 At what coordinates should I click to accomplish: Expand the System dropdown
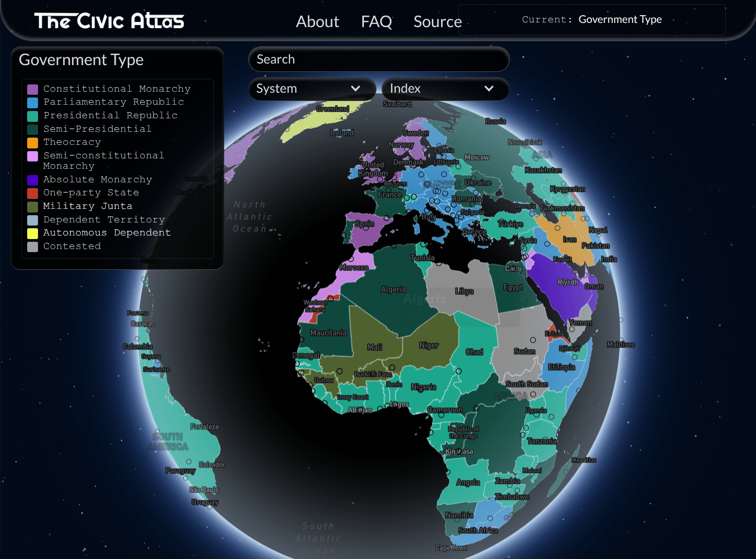(x=311, y=89)
